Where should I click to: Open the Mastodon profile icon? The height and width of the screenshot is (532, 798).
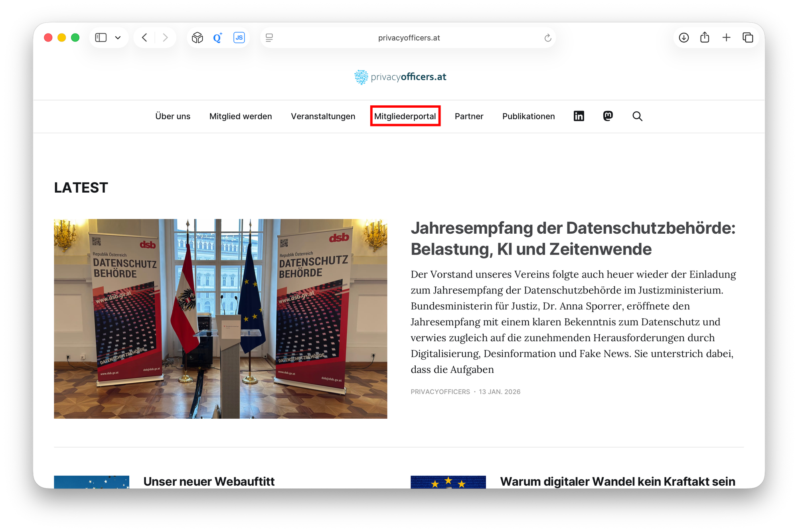608,116
